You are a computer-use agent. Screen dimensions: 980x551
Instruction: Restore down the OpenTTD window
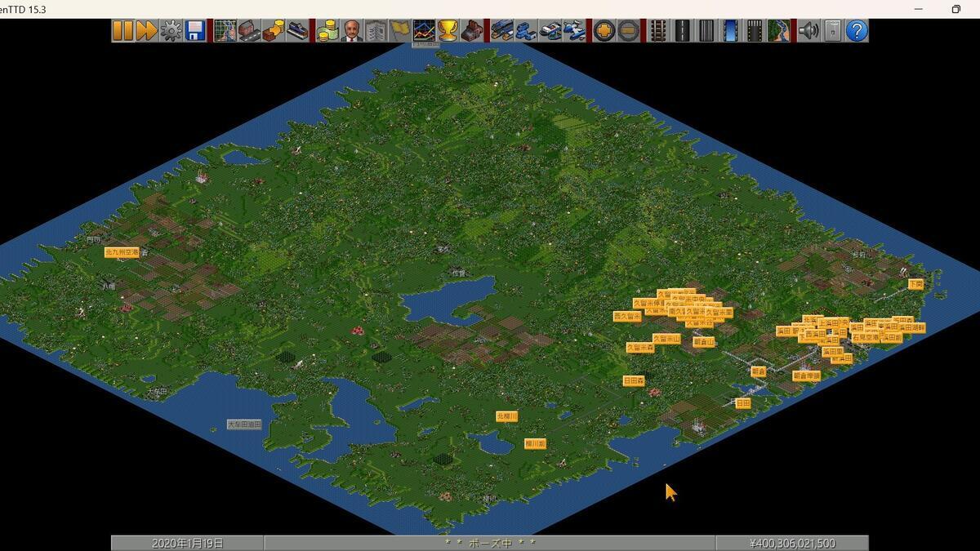pos(955,9)
